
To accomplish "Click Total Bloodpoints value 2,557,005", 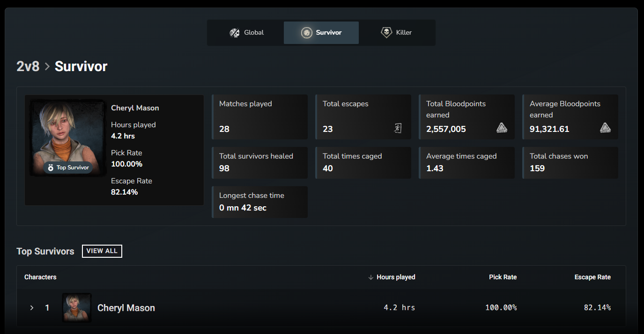I will pyautogui.click(x=446, y=129).
